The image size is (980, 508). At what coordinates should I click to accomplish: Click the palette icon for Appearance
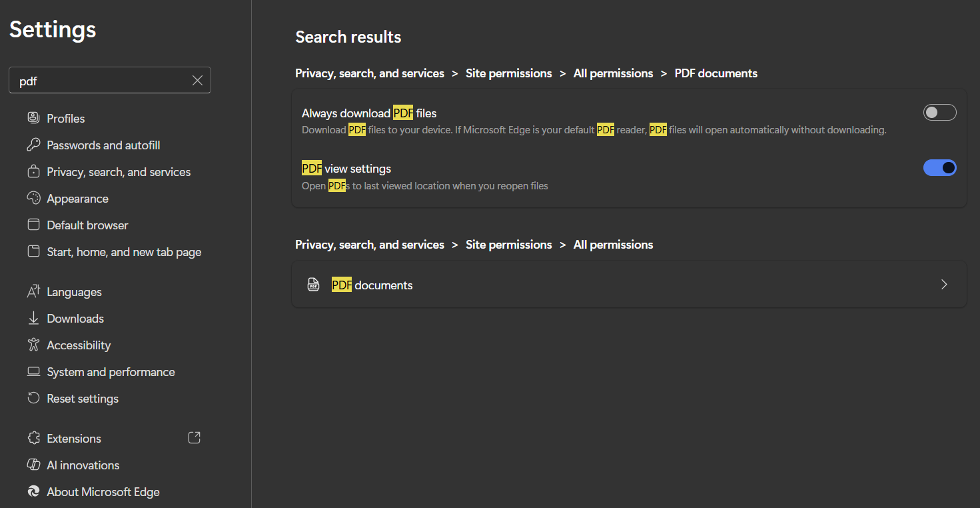click(33, 198)
